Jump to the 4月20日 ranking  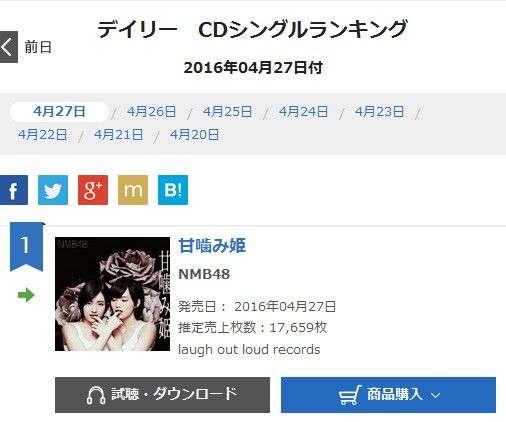click(195, 135)
